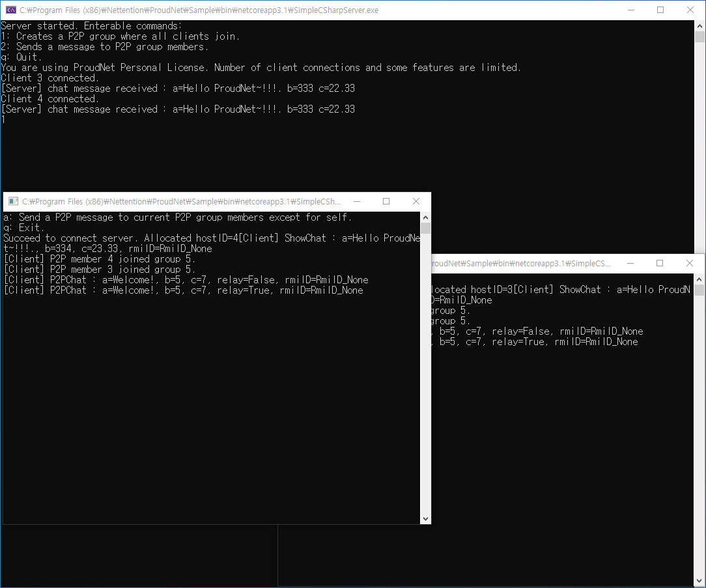
Task: Click '2: Sends a message to P2P group members' line
Action: [104, 46]
